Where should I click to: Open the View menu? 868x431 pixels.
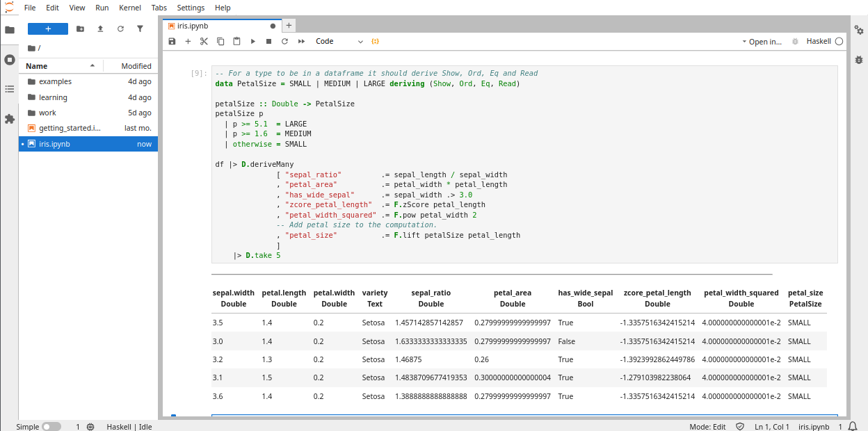[x=77, y=8]
